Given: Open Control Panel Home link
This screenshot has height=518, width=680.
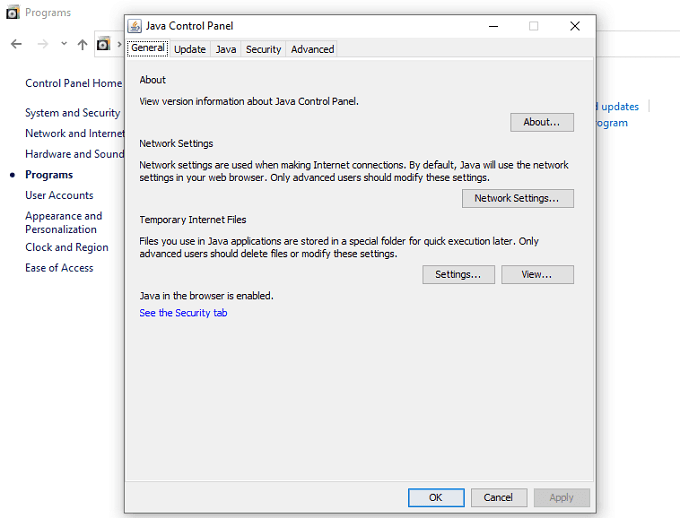Looking at the screenshot, I should coord(73,84).
